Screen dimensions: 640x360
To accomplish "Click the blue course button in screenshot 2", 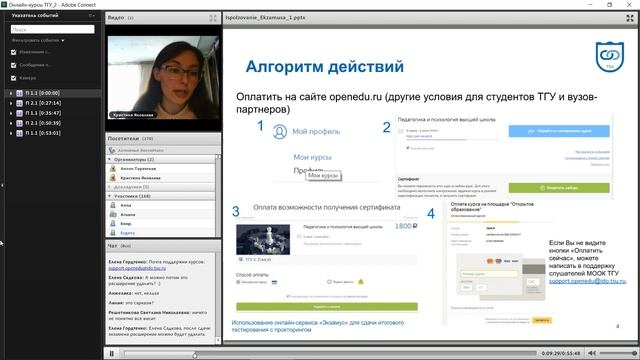I will coord(559,131).
